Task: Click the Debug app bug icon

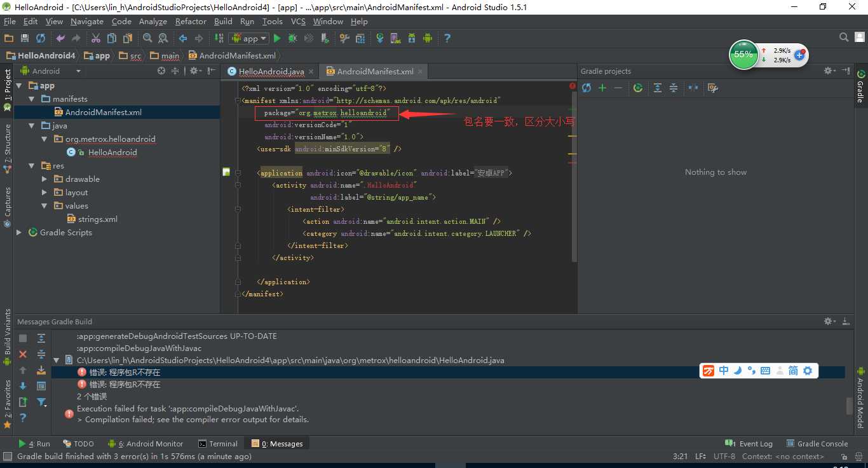Action: tap(292, 38)
